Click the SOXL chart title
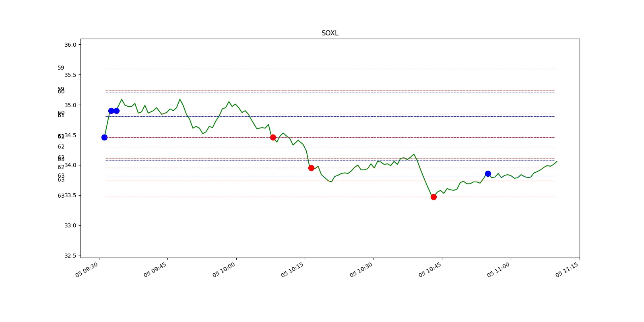 tap(330, 33)
